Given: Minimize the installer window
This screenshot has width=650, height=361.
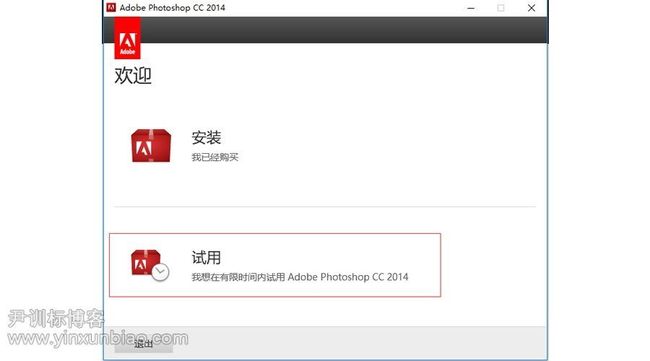Looking at the screenshot, I should coord(471,8).
